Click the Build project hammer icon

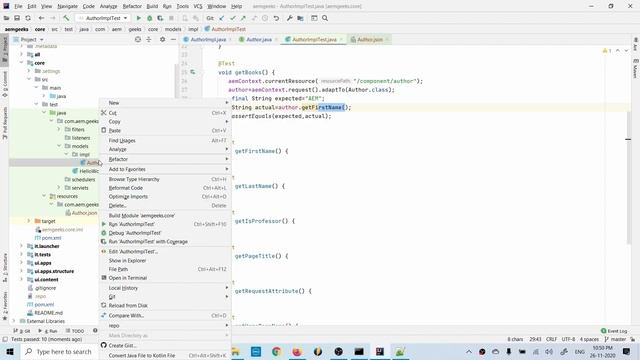pyautogui.click(x=66, y=18)
